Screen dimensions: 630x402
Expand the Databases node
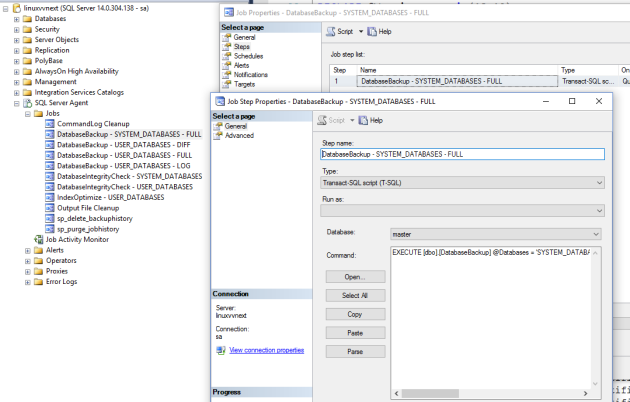pyautogui.click(x=16, y=19)
